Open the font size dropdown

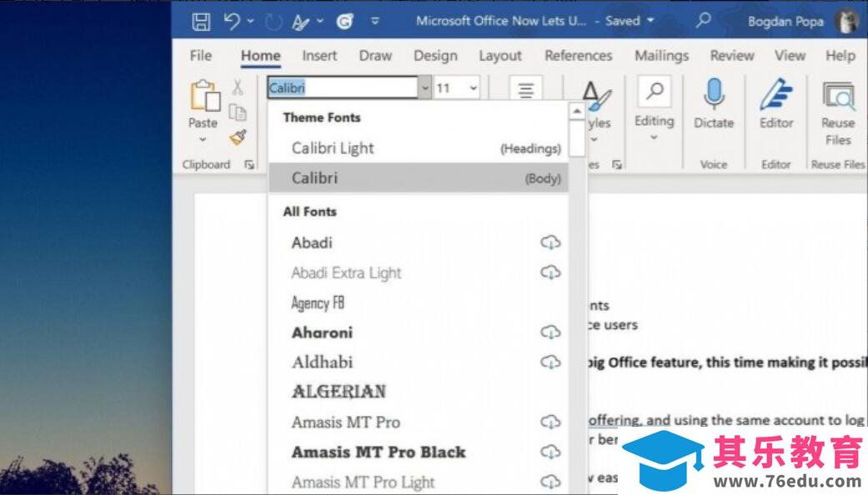(472, 87)
